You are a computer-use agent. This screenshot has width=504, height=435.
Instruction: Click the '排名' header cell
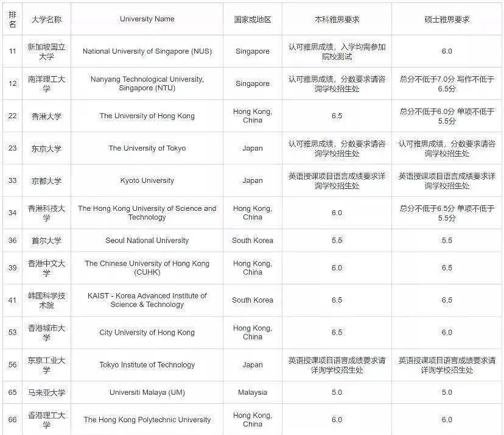point(12,19)
